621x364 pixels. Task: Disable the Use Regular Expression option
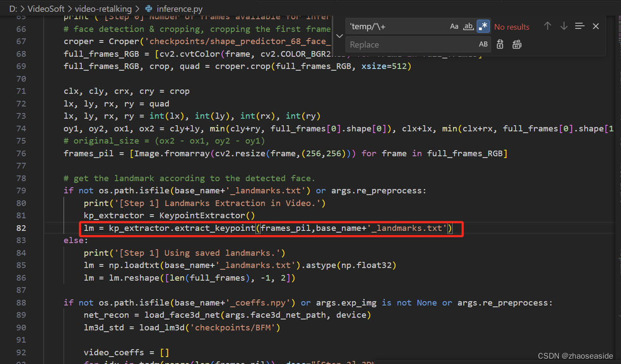(483, 27)
